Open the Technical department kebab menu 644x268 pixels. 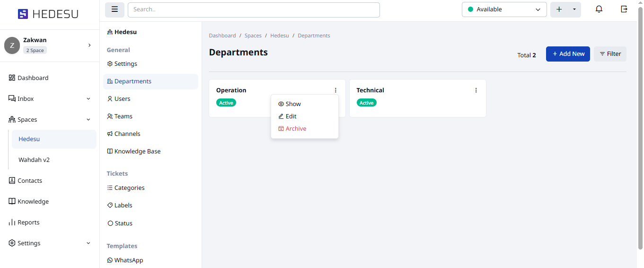click(x=476, y=90)
